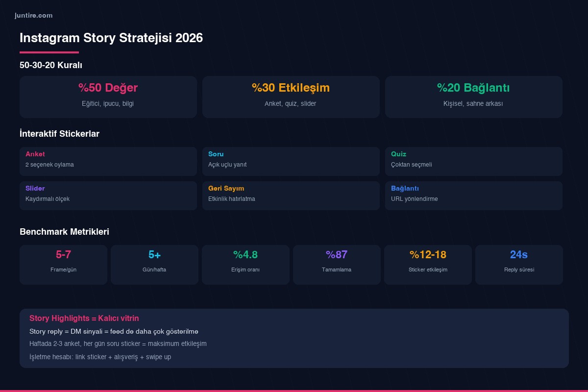Open the Soru sticker card
Viewport: 588px width, 392px height.
point(291,161)
